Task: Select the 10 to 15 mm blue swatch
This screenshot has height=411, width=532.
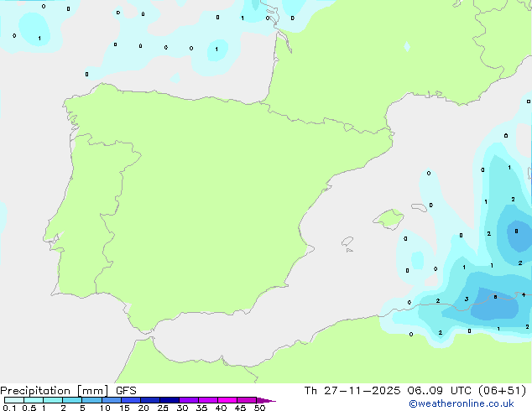Action: (x=111, y=400)
